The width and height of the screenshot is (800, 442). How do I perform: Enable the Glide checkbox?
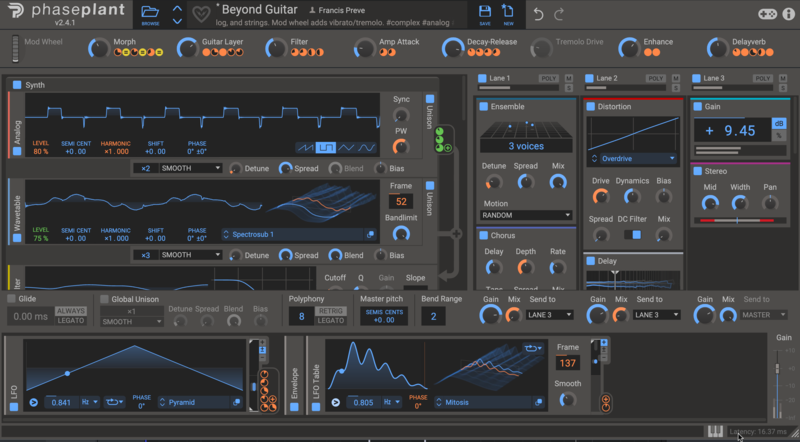(11, 298)
